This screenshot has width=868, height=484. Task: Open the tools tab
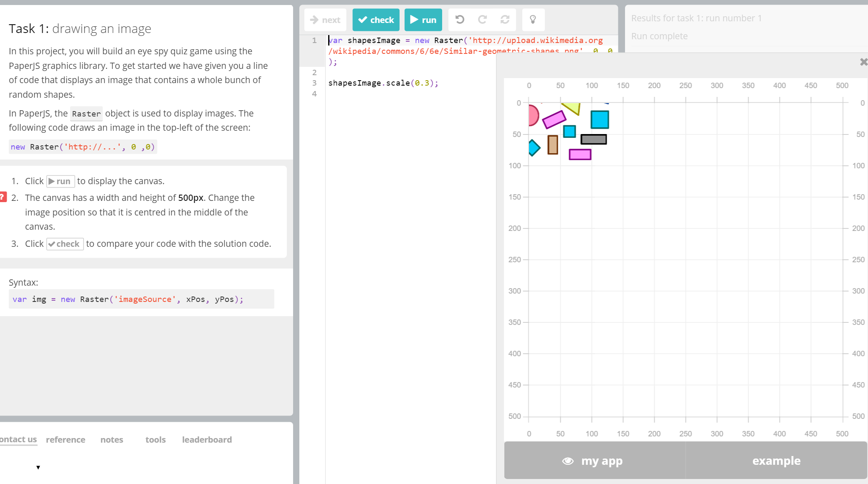coord(155,440)
